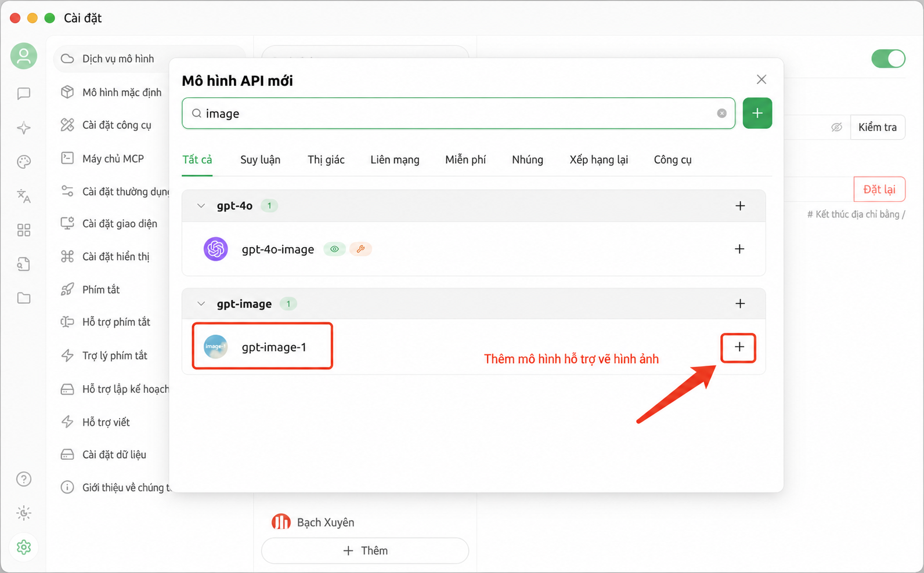This screenshot has height=573, width=924.
Task: Select the Tất cả tab
Action: click(197, 159)
